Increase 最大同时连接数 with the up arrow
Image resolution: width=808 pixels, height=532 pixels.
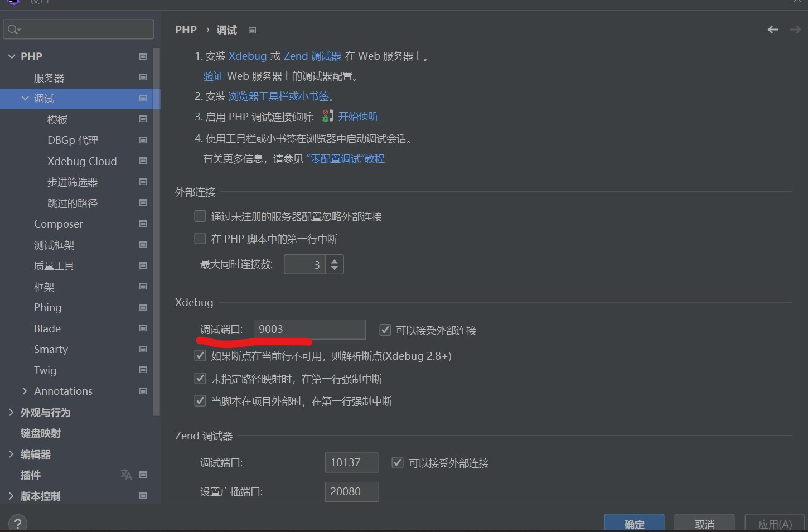tap(335, 260)
